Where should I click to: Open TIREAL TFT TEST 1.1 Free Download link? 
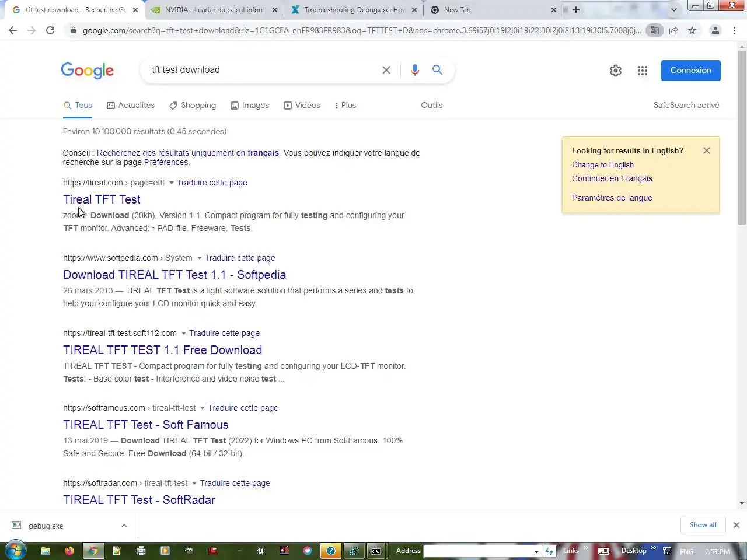click(x=163, y=350)
